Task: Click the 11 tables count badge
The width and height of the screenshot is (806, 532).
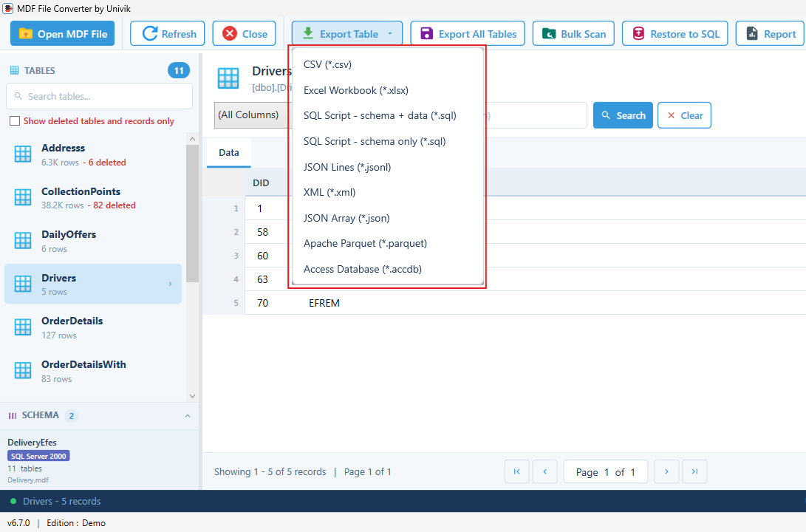Action: (179, 70)
